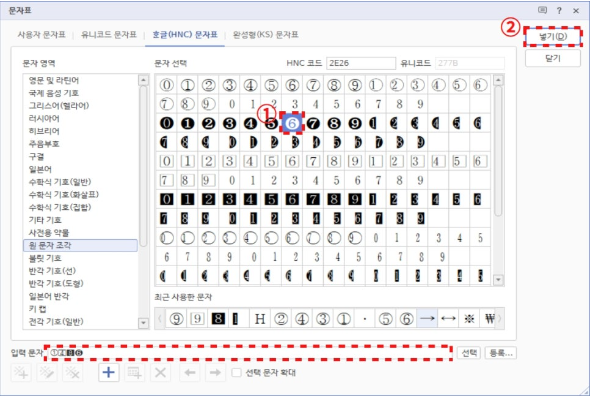Choose 히브리어 in category list
The image size is (590, 397).
pos(44,131)
